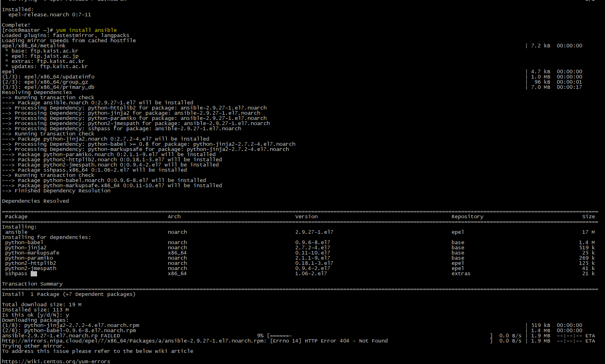
Task: Select the python-httplib2 Processing Dependency line
Action: (x=134, y=108)
